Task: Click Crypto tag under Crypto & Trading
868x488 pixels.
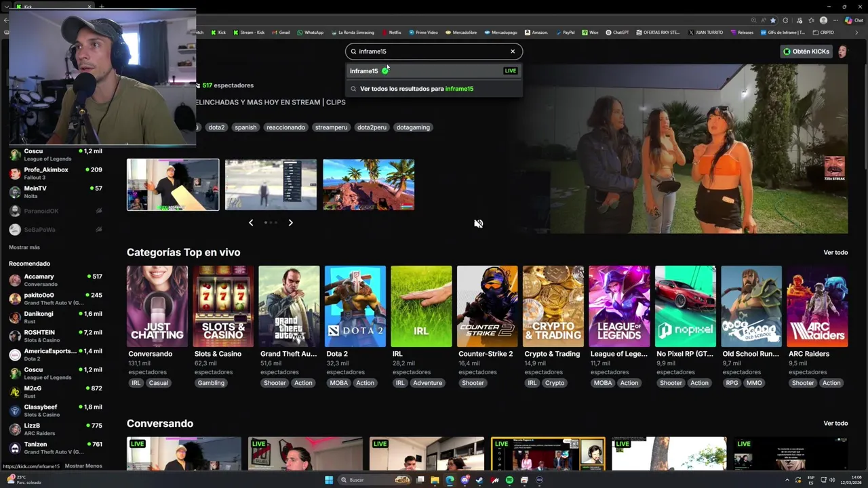Action: tap(555, 383)
